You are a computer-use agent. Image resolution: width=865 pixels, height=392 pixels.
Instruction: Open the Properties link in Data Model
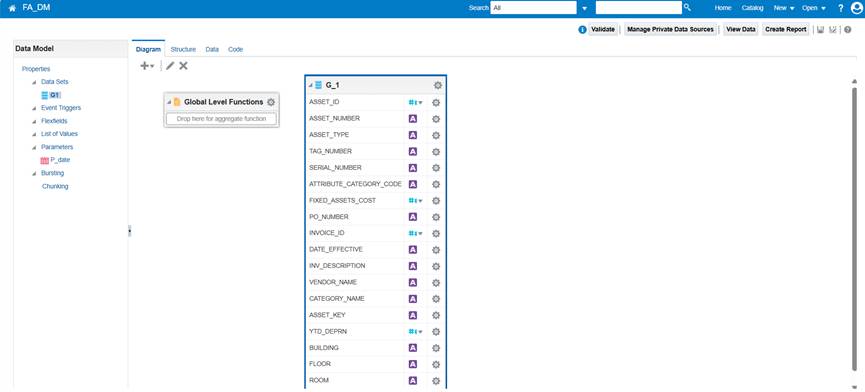pos(36,69)
